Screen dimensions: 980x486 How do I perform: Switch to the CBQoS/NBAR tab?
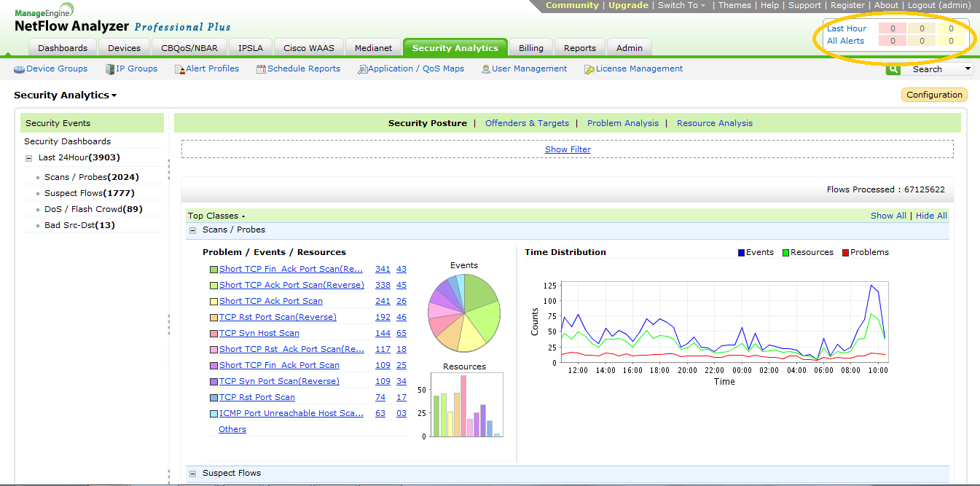click(x=189, y=48)
